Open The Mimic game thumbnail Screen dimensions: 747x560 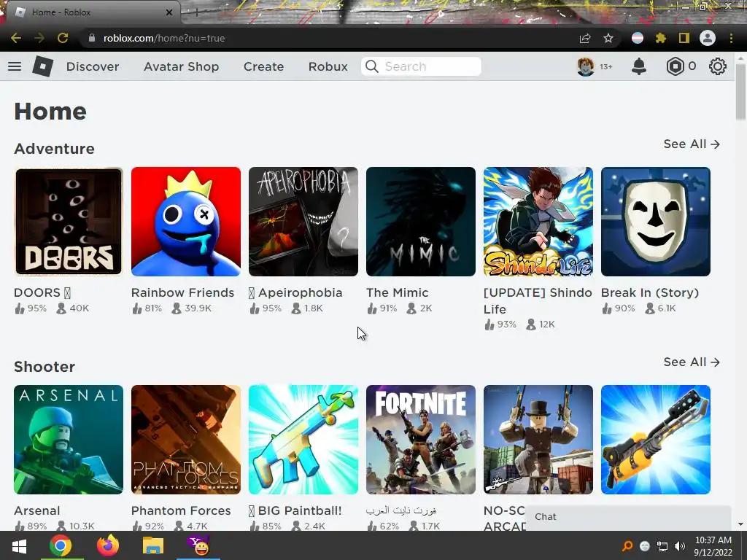pyautogui.click(x=421, y=222)
